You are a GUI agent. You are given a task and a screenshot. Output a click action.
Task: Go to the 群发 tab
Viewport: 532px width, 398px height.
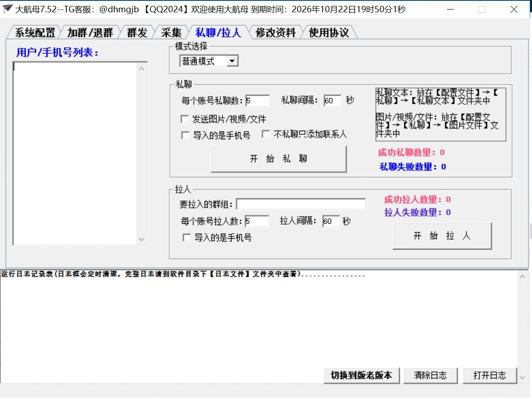[x=137, y=33]
